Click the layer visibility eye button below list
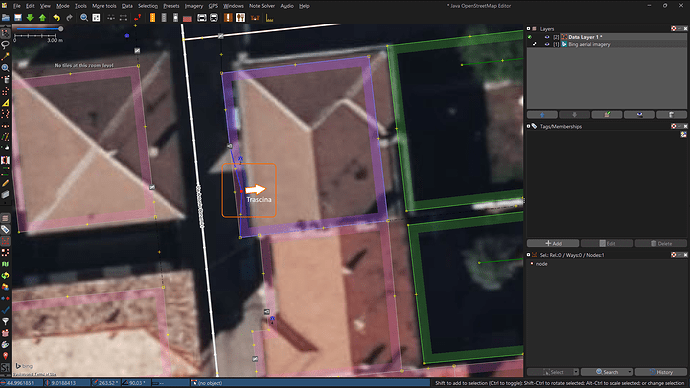Screen dimensions: 690x388 (639, 115)
